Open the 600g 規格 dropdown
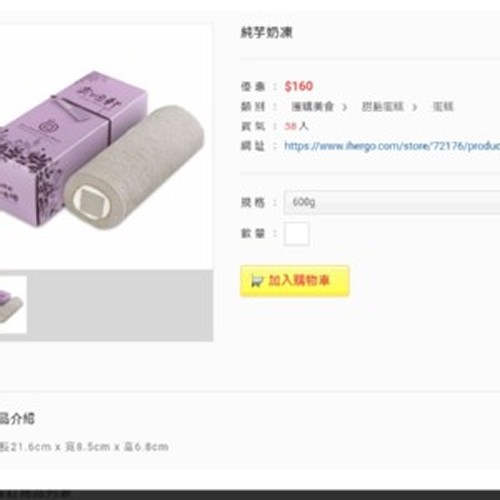500x500 pixels. coord(392,202)
